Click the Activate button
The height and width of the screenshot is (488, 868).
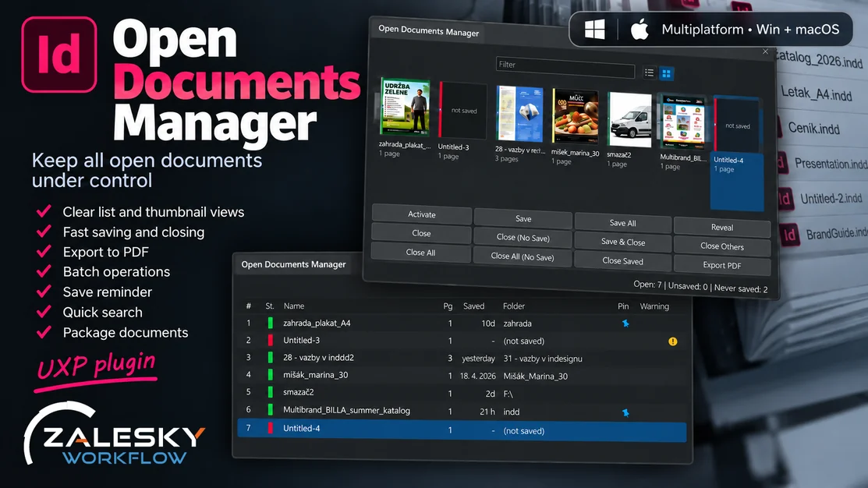[x=421, y=214]
